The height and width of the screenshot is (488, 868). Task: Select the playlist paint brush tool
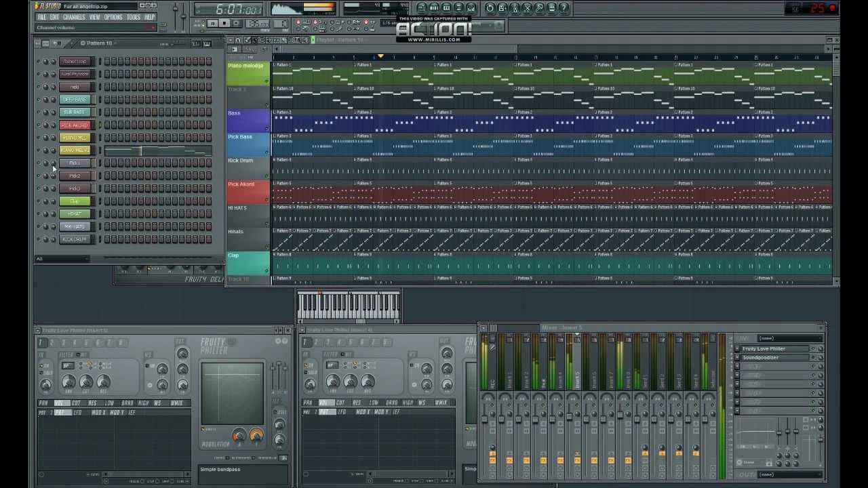tap(254, 40)
